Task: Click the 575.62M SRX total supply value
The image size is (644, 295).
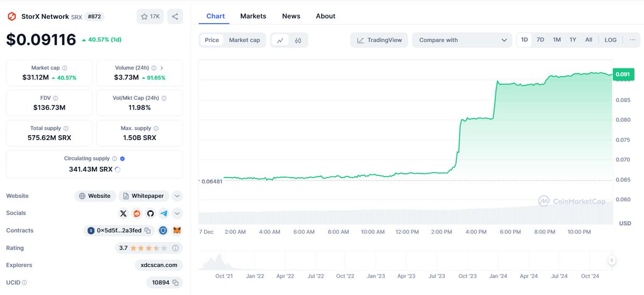Action: (x=49, y=138)
